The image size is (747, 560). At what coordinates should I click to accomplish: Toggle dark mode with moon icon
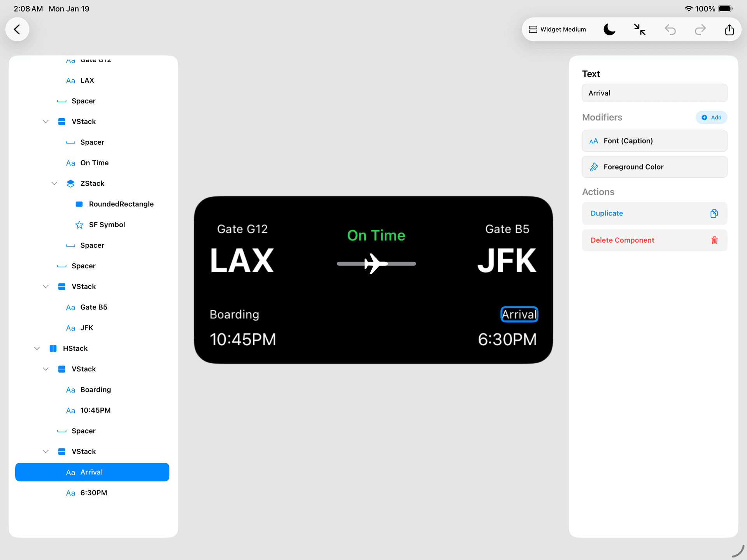click(x=609, y=30)
